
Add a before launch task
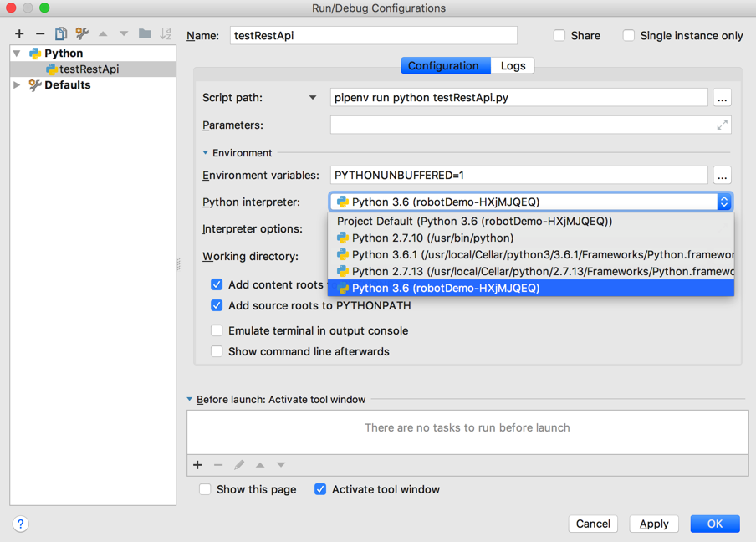tap(197, 465)
